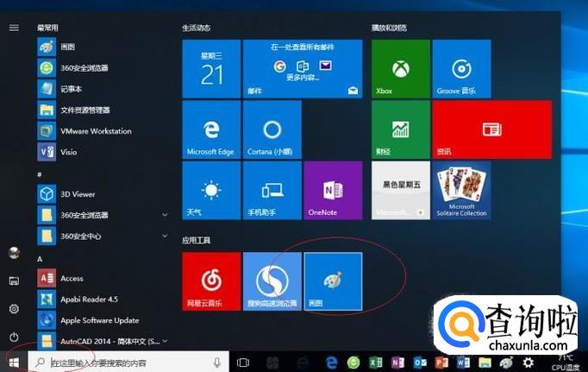
Task: Click the microphone in the search box
Action: pyautogui.click(x=216, y=363)
